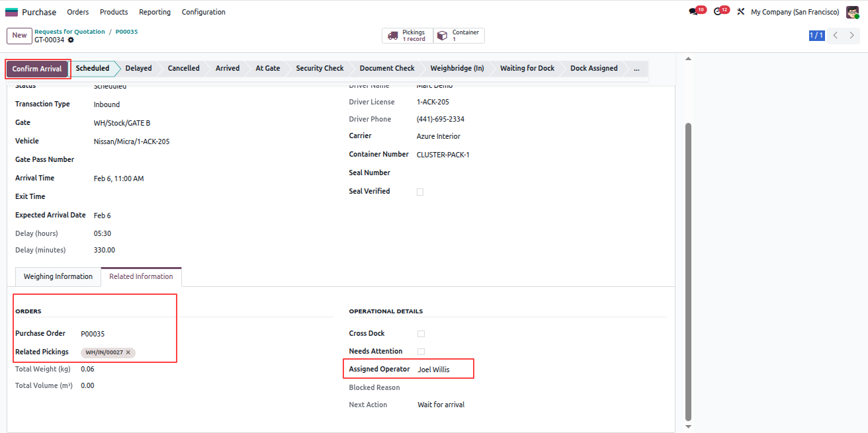Image resolution: width=868 pixels, height=433 pixels.
Task: Set status to Delayed
Action: point(138,69)
